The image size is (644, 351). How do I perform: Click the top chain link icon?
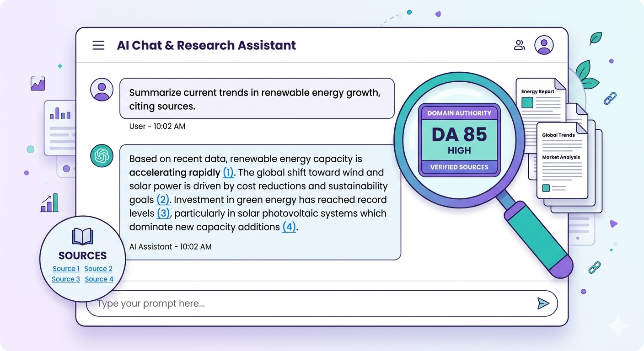[x=610, y=98]
